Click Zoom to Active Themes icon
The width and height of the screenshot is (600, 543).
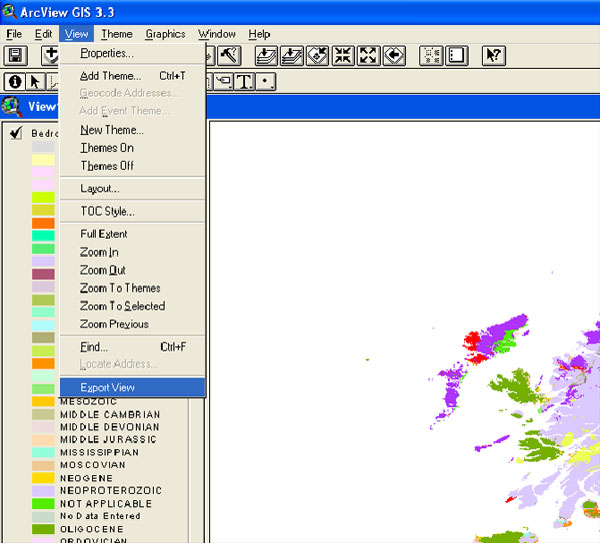[292, 55]
